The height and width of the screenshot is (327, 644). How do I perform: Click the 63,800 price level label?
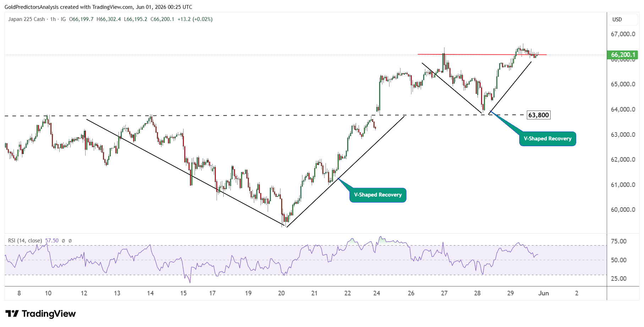point(539,115)
